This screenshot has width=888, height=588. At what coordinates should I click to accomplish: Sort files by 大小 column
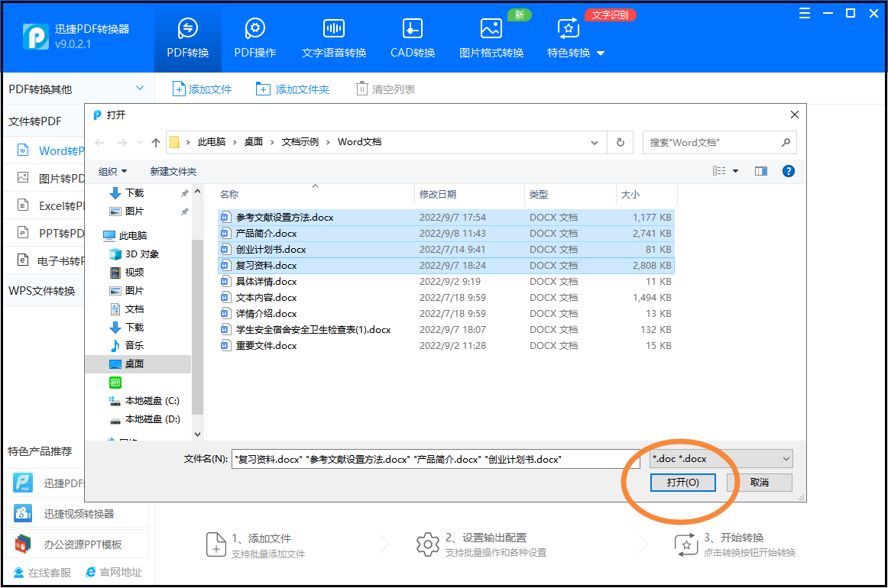[x=647, y=194]
